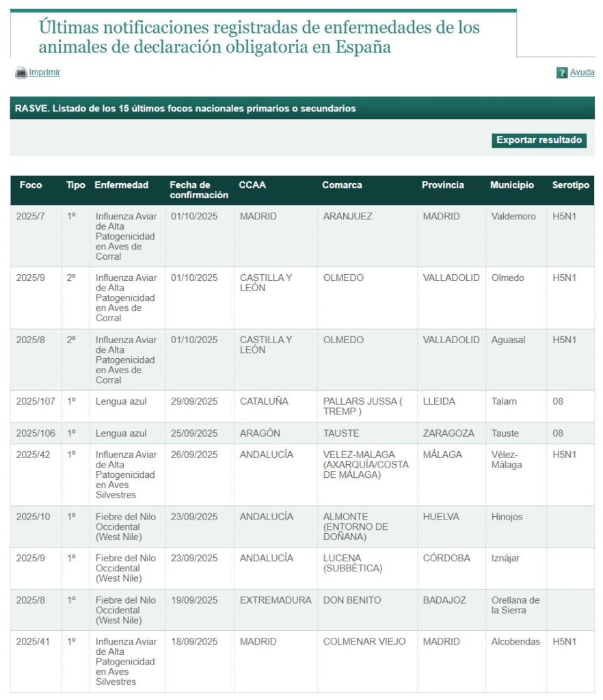The width and height of the screenshot is (603, 700).
Task: Click the Valdemoro municipality cell
Action: [513, 217]
